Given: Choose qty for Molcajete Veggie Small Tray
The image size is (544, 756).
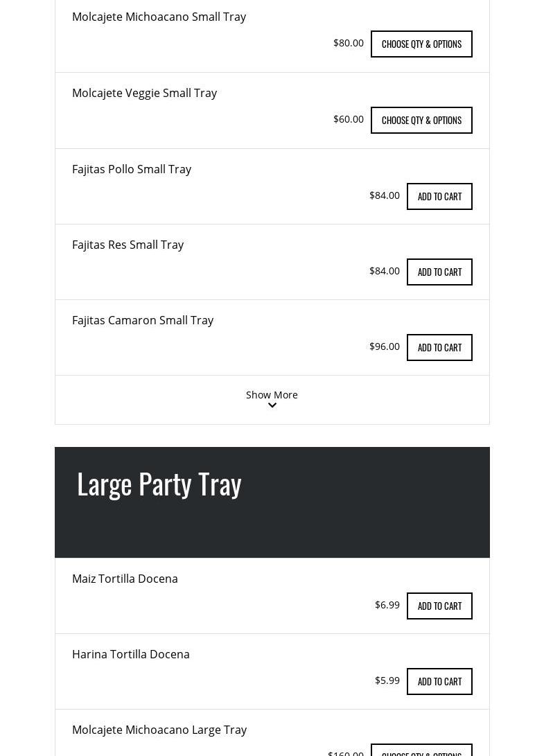Looking at the screenshot, I should tap(421, 120).
